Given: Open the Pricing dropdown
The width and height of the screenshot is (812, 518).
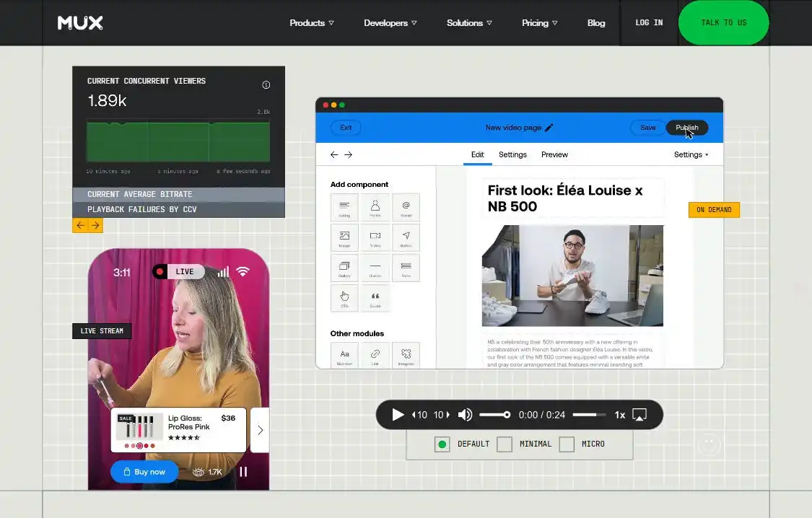Looking at the screenshot, I should [x=539, y=23].
